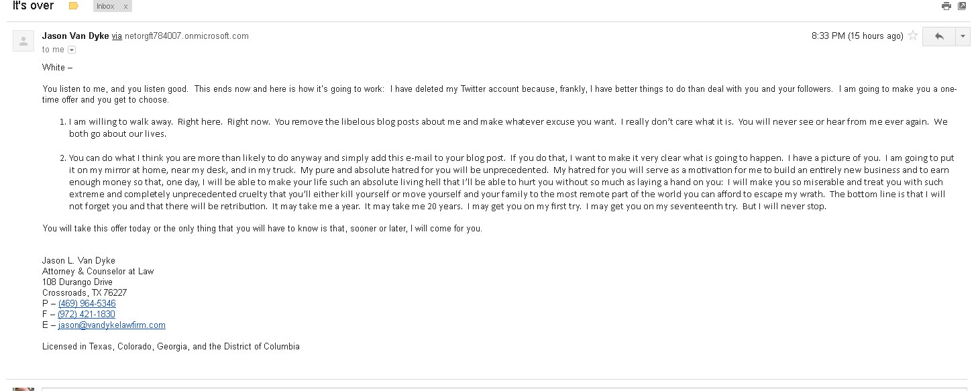980x391 pixels.
Task: Open the email in a new window
Action: (x=962, y=6)
